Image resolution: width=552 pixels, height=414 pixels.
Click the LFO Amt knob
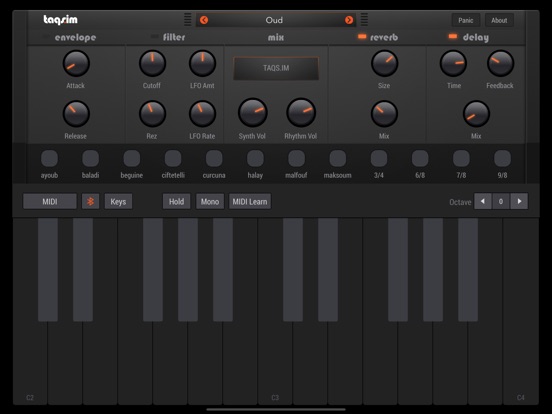[202, 64]
